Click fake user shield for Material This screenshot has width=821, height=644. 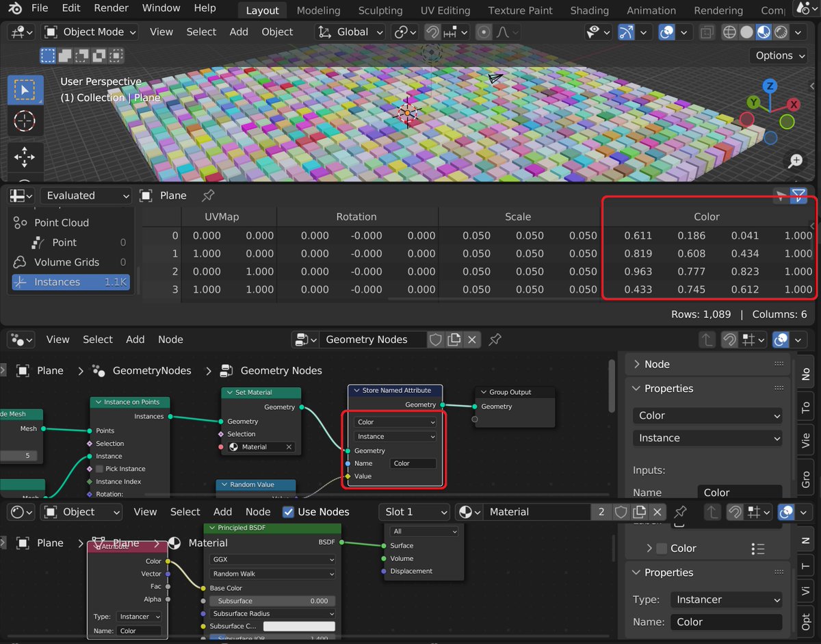[621, 512]
